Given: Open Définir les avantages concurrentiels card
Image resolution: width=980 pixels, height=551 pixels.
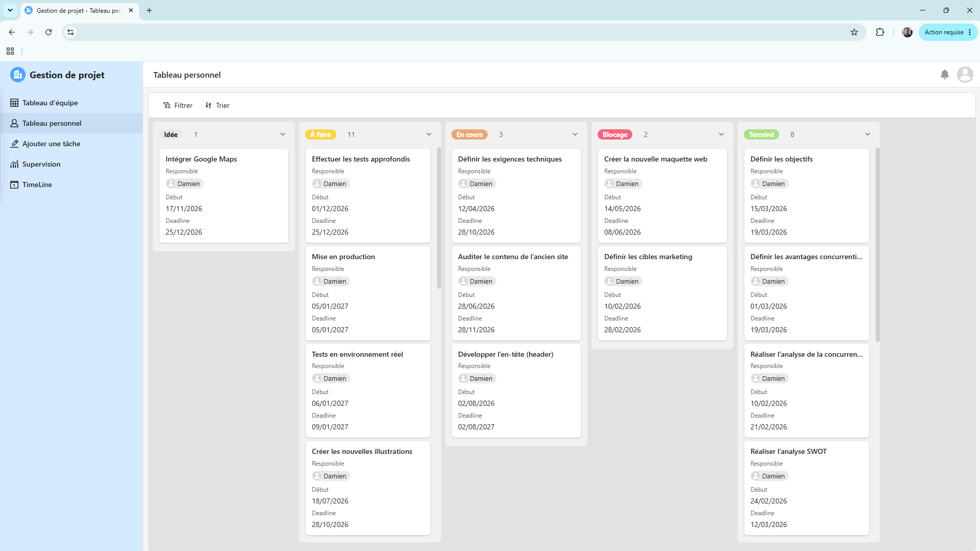Looking at the screenshot, I should (807, 293).
